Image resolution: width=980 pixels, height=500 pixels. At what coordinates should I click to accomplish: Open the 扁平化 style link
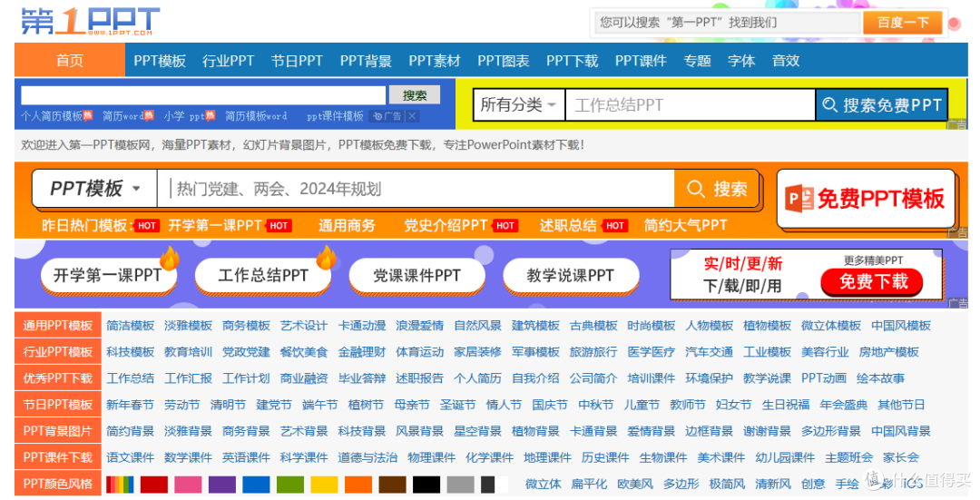589,484
